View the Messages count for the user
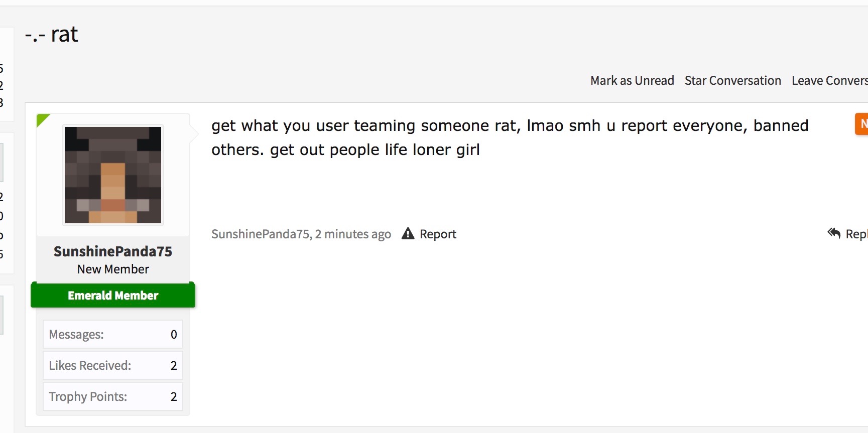 pyautogui.click(x=113, y=335)
